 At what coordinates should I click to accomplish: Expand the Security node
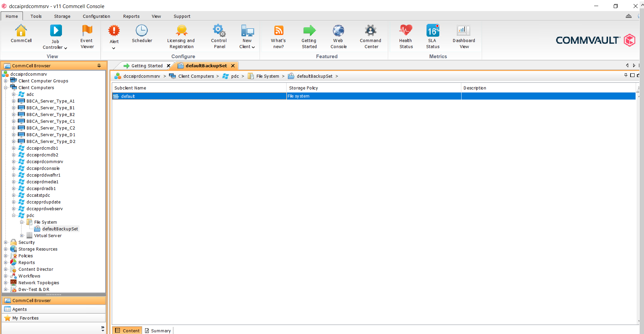click(6, 242)
